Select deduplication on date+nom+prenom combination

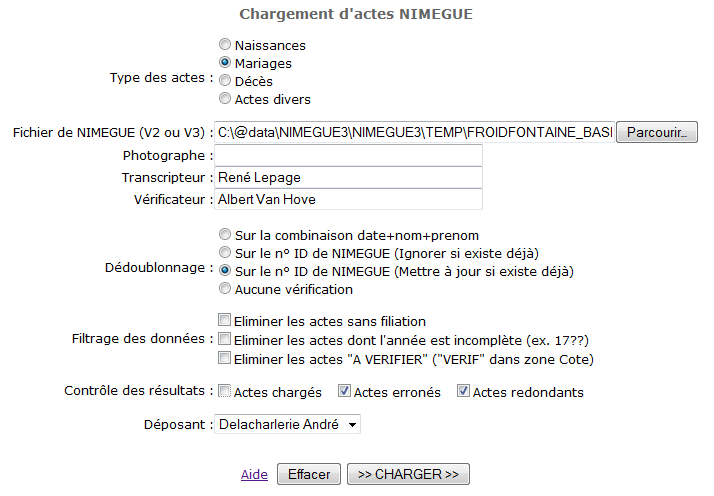[225, 235]
